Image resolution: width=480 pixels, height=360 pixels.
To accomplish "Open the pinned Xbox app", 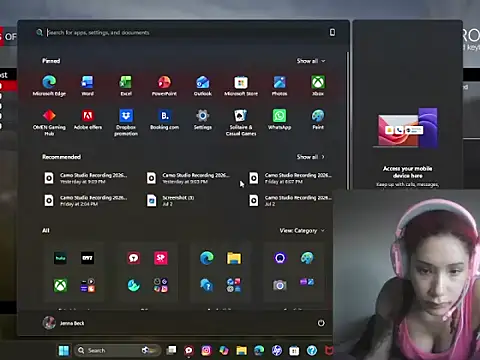I will (x=318, y=85).
